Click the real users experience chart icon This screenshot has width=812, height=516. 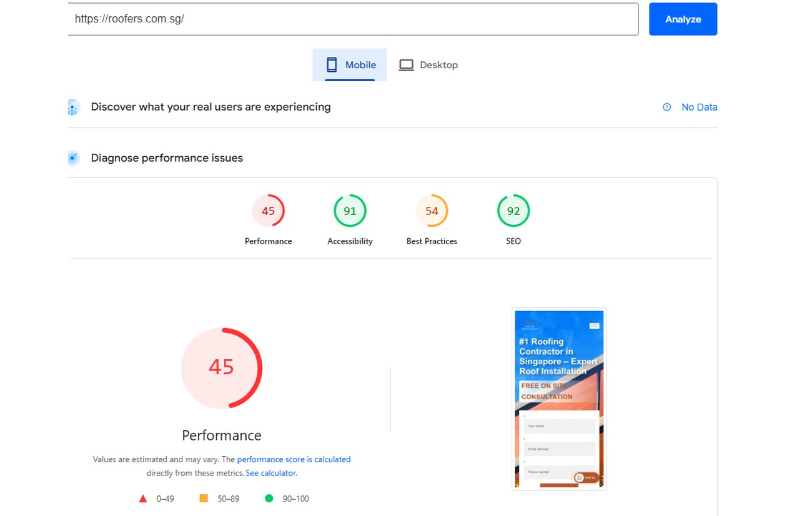click(74, 107)
